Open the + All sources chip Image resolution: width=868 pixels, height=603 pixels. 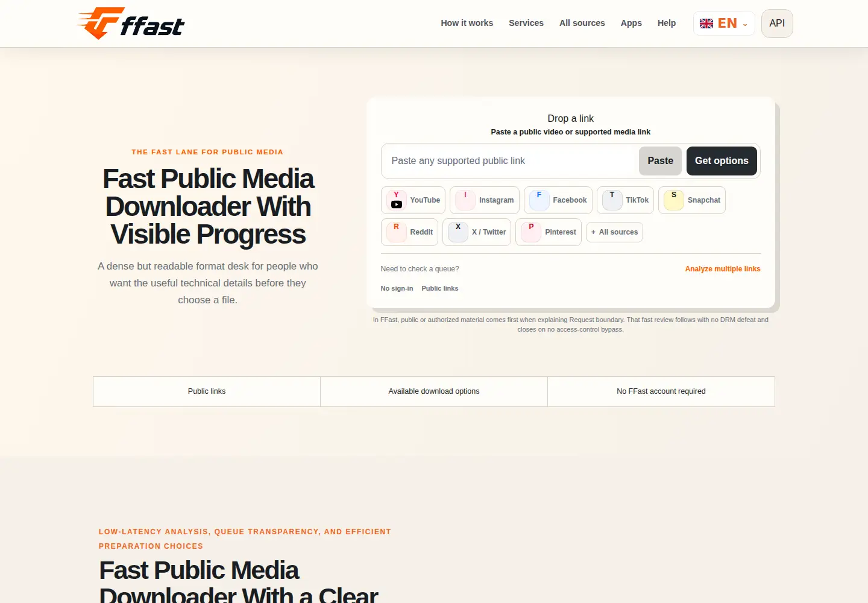[614, 232]
